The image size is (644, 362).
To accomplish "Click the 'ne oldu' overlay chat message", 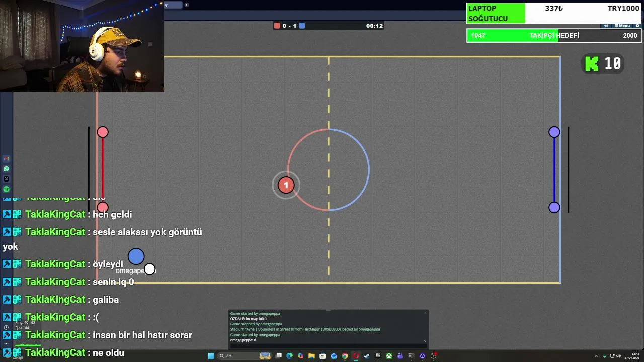I will [108, 353].
